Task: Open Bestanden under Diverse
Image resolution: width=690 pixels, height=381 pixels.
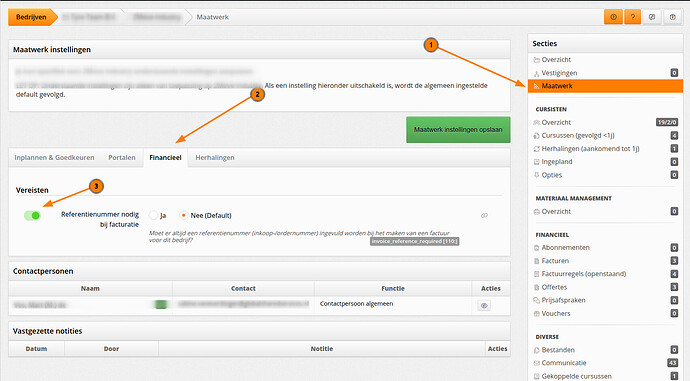Action: [x=558, y=350]
